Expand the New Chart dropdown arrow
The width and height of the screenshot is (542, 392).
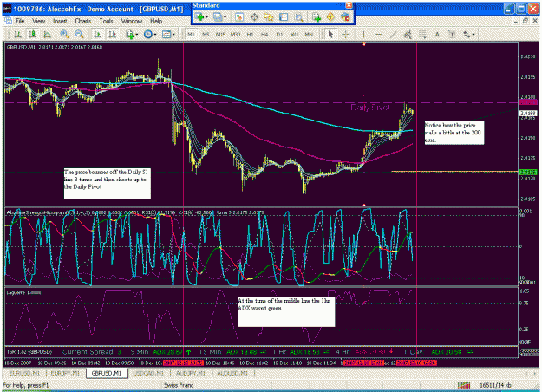pos(206,17)
